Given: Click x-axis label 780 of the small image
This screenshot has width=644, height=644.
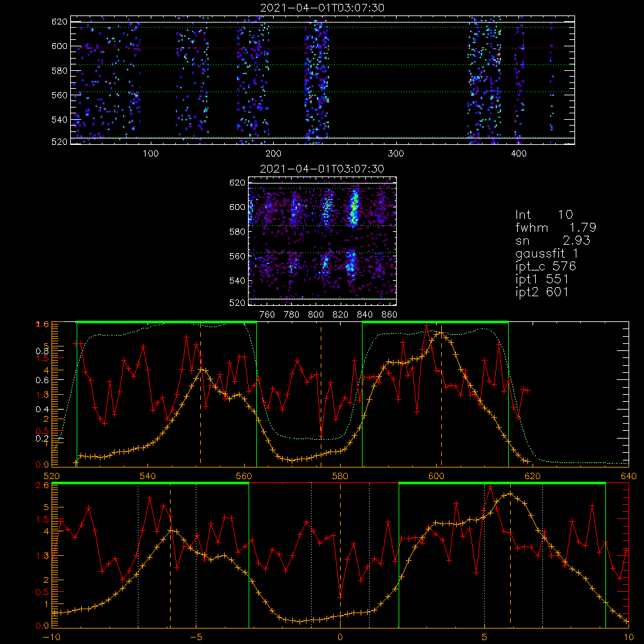Looking at the screenshot, I should [x=292, y=315].
